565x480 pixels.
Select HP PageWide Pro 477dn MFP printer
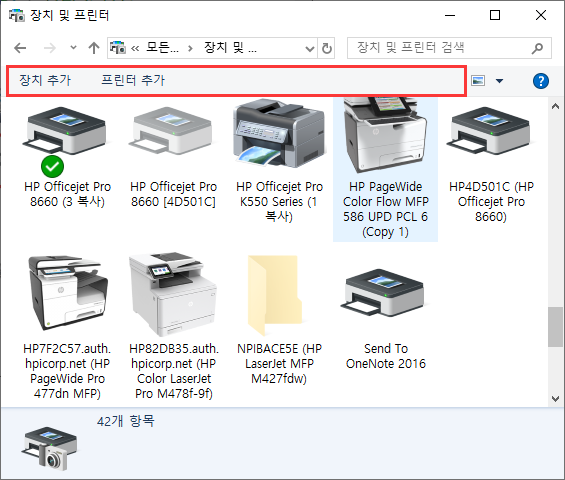[x=67, y=327]
